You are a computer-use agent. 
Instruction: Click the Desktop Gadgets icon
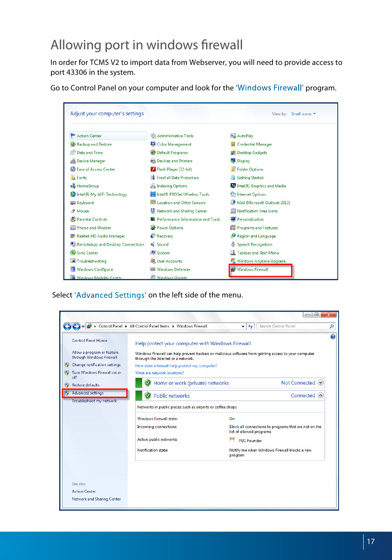click(x=233, y=152)
